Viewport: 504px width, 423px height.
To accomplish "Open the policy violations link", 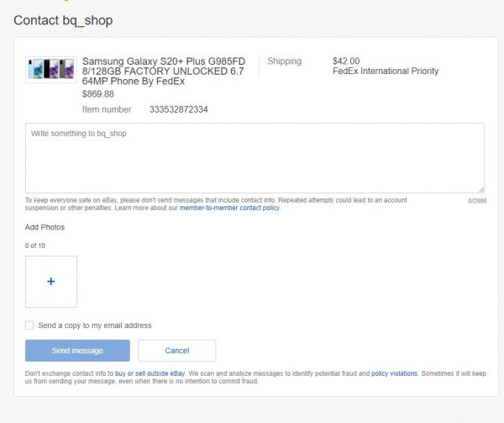I will (395, 373).
